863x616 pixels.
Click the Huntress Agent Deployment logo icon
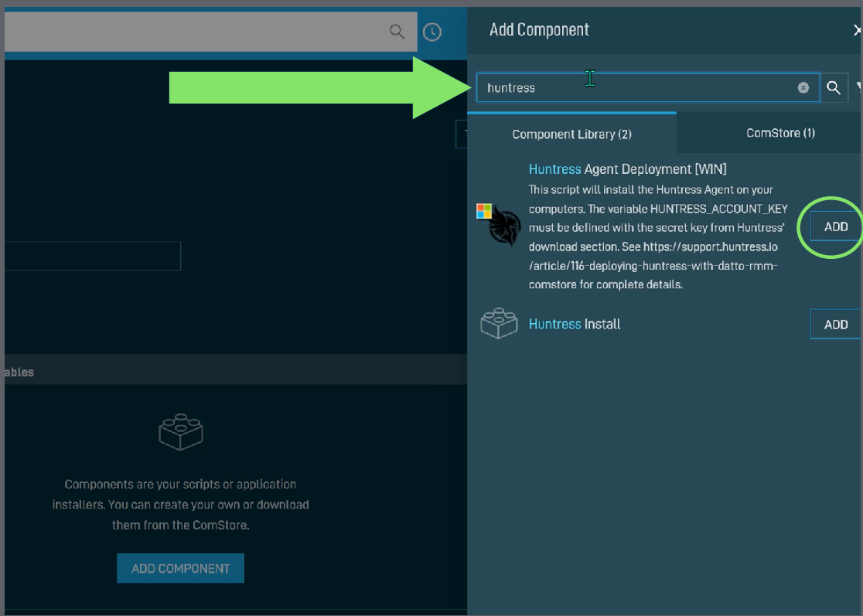point(499,224)
